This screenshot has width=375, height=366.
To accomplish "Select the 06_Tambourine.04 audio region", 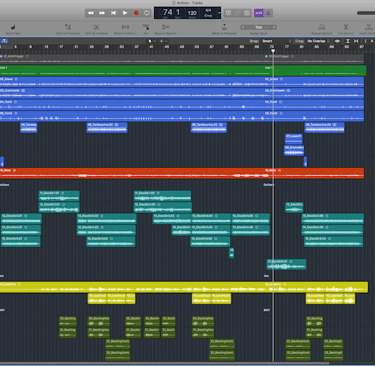I will (x=325, y=128).
